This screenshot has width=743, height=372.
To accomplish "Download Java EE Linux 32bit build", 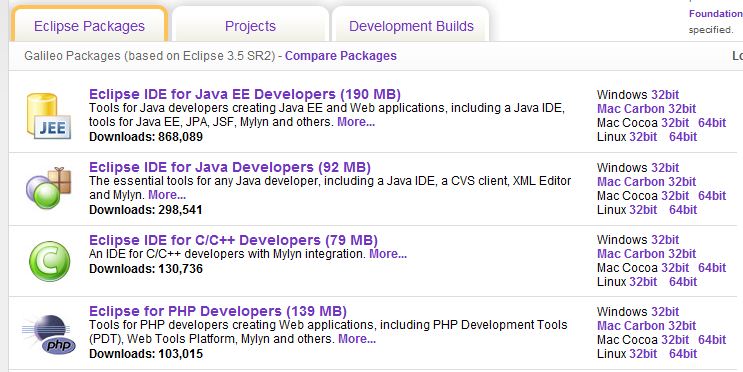I will (643, 137).
